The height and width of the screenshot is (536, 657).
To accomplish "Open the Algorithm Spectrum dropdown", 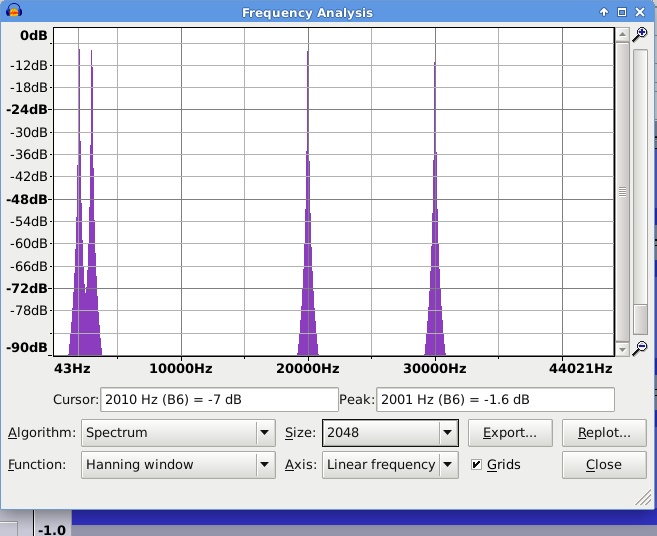I will tap(178, 433).
